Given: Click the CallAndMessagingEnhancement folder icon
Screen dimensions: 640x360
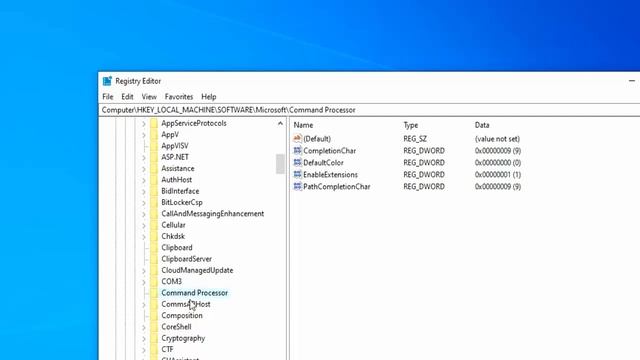Looking at the screenshot, I should 154,213.
